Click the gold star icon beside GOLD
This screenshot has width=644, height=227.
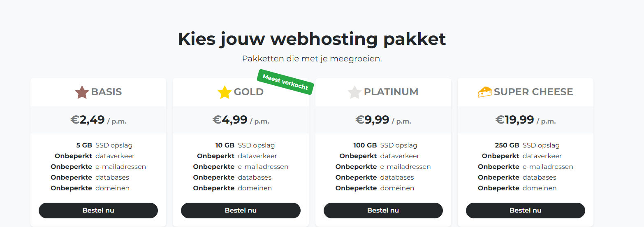[225, 92]
